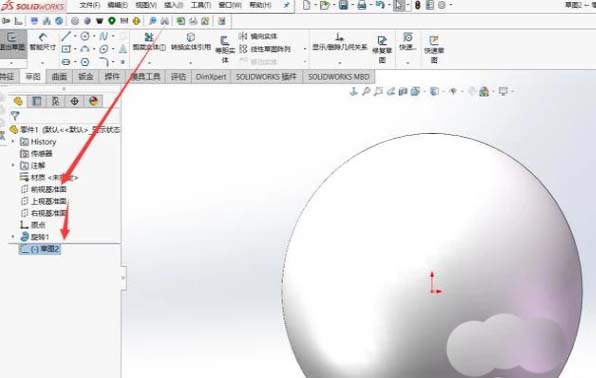
Task: Select the Slot sketch tool
Action: point(66,62)
